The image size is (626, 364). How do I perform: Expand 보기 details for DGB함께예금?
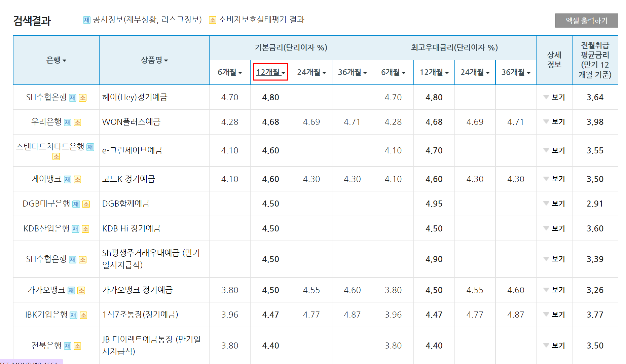pyautogui.click(x=554, y=204)
